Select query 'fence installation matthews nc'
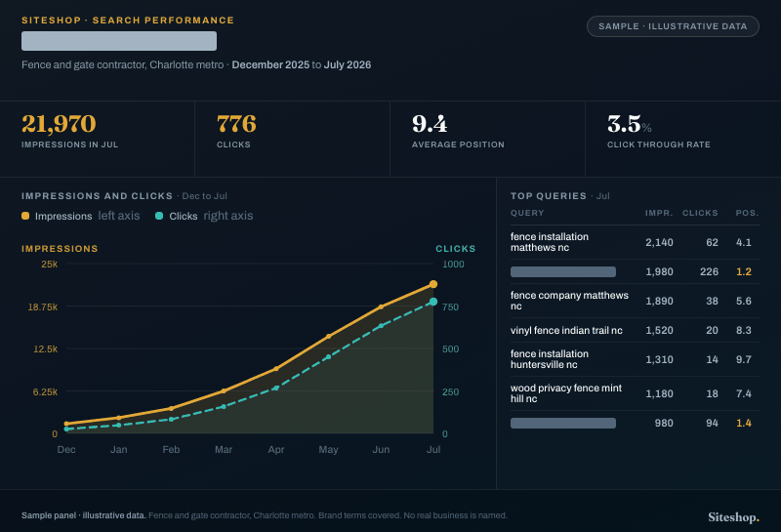The image size is (781, 532). point(550,242)
